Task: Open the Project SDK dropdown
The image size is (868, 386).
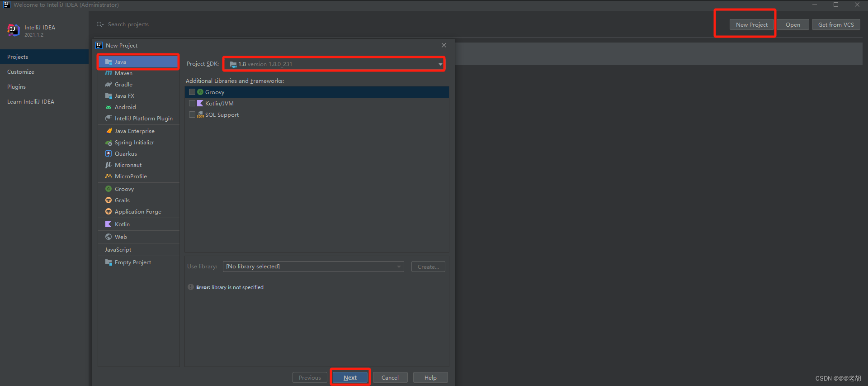Action: [334, 64]
